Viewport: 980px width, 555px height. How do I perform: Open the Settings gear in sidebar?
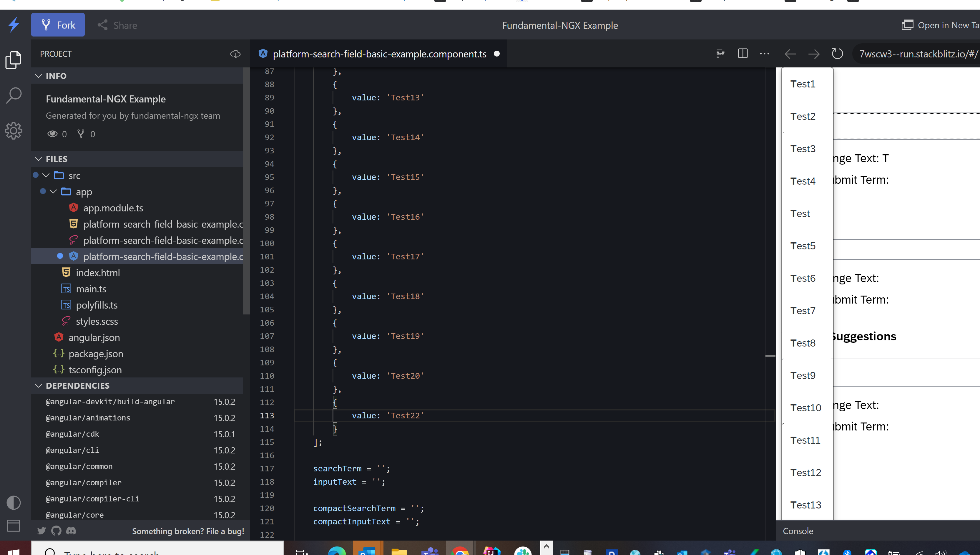(x=14, y=131)
